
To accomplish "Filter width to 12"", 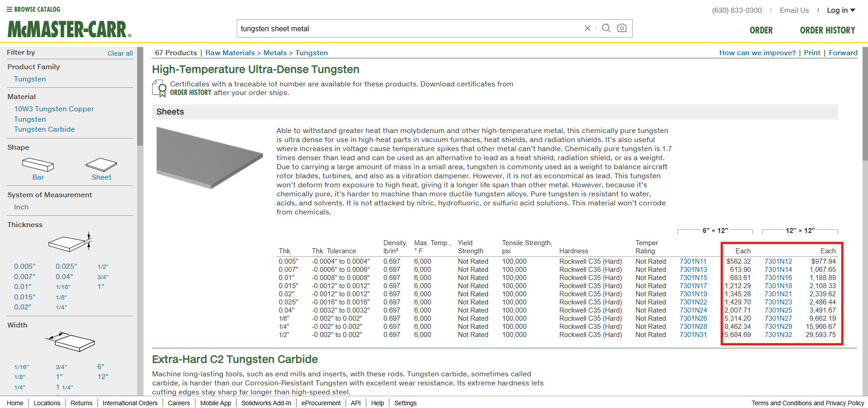I will pos(103,377).
